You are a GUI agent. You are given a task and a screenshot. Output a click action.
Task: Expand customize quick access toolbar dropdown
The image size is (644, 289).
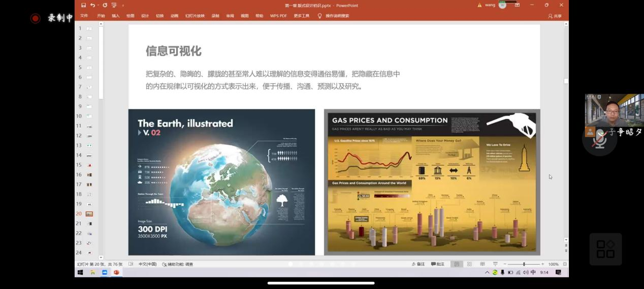click(x=123, y=6)
